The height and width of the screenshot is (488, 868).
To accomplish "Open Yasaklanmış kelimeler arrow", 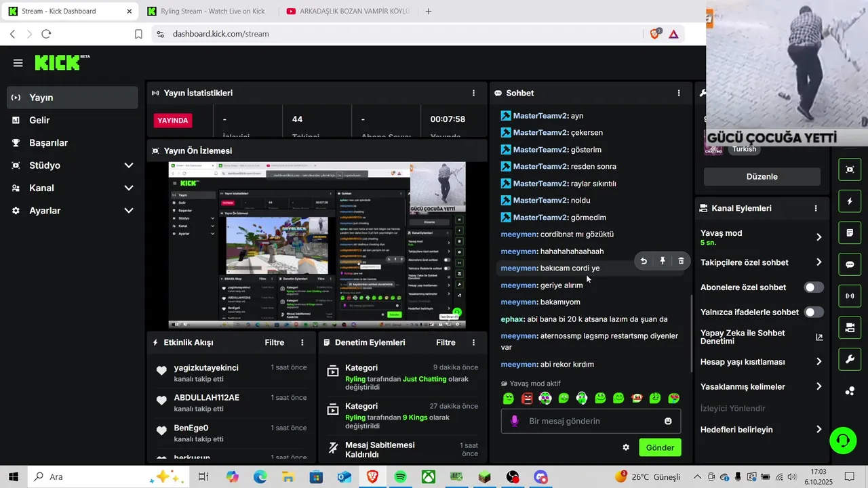I will click(818, 386).
